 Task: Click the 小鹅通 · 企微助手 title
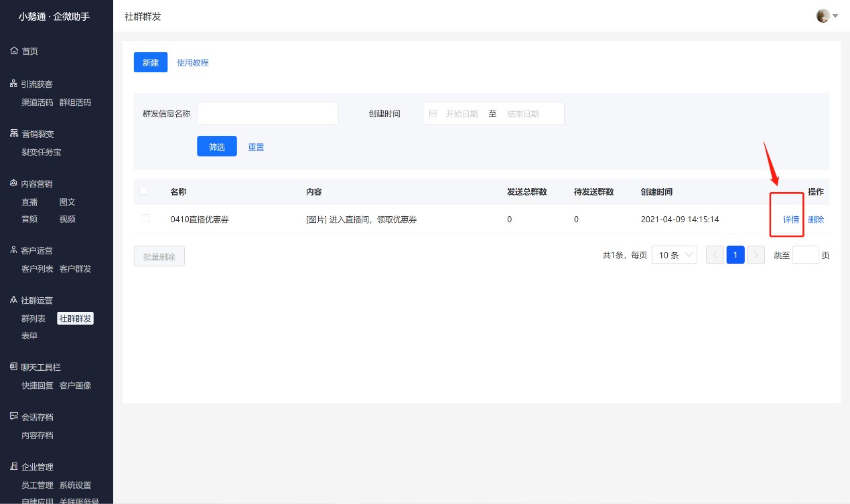[x=54, y=17]
